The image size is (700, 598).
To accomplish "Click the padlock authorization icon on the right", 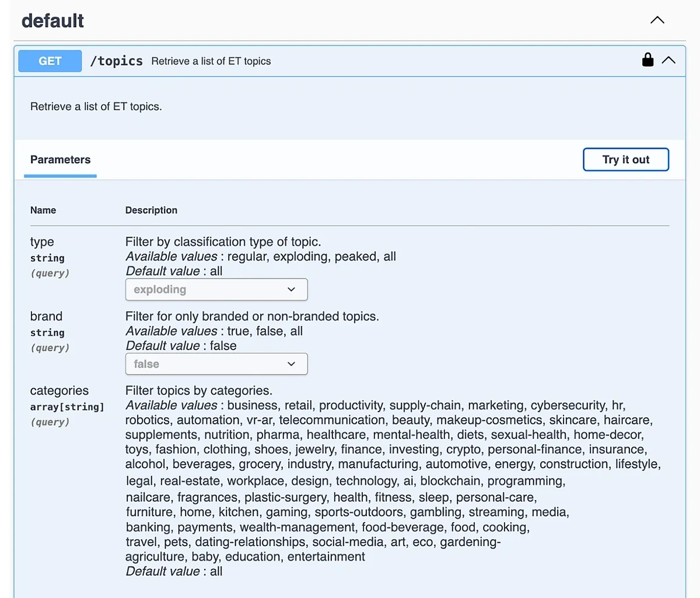I will tap(647, 59).
